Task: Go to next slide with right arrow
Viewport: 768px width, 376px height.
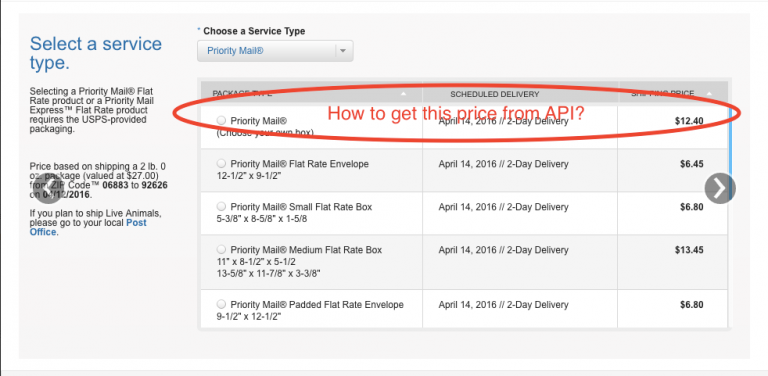Action: (720, 188)
